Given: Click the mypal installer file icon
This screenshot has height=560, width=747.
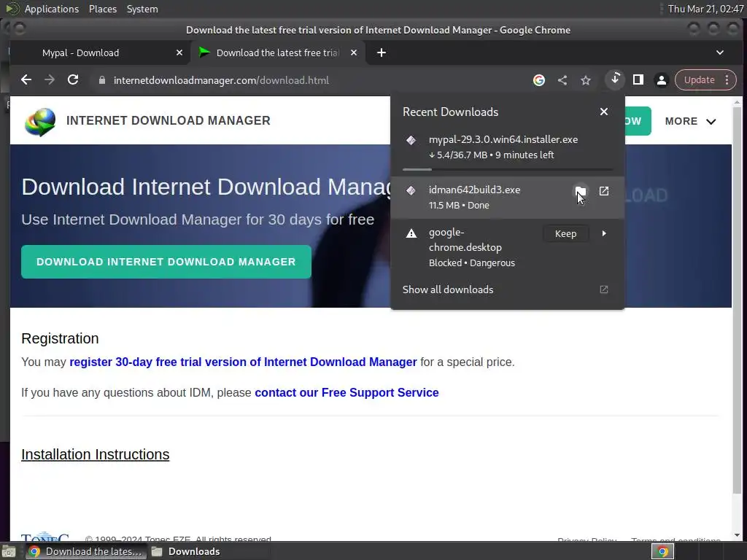Looking at the screenshot, I should (411, 140).
